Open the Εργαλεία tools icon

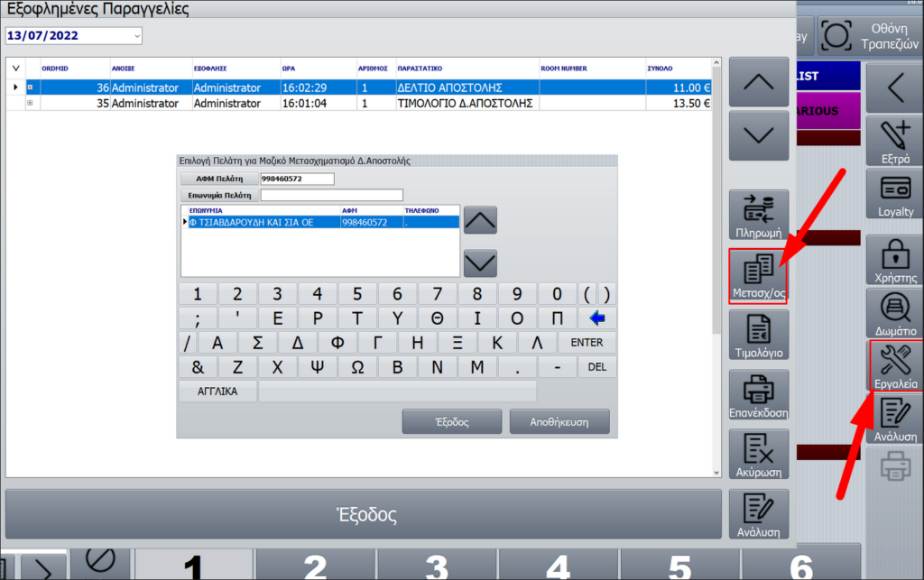(895, 365)
